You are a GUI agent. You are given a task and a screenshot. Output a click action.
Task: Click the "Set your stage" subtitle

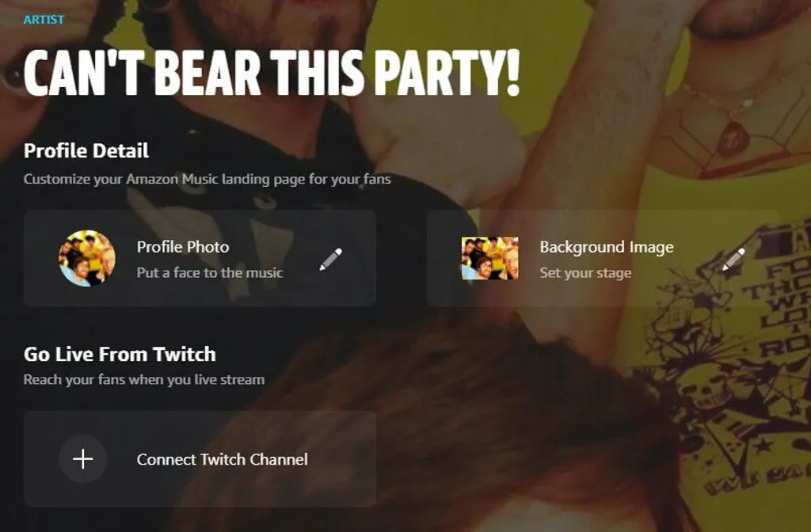[584, 273]
